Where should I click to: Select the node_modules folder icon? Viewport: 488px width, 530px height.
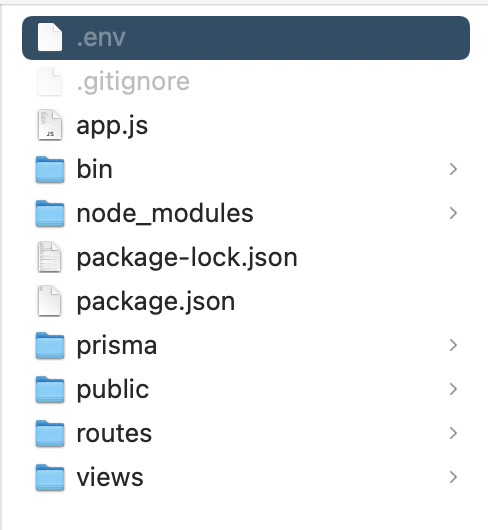point(50,213)
